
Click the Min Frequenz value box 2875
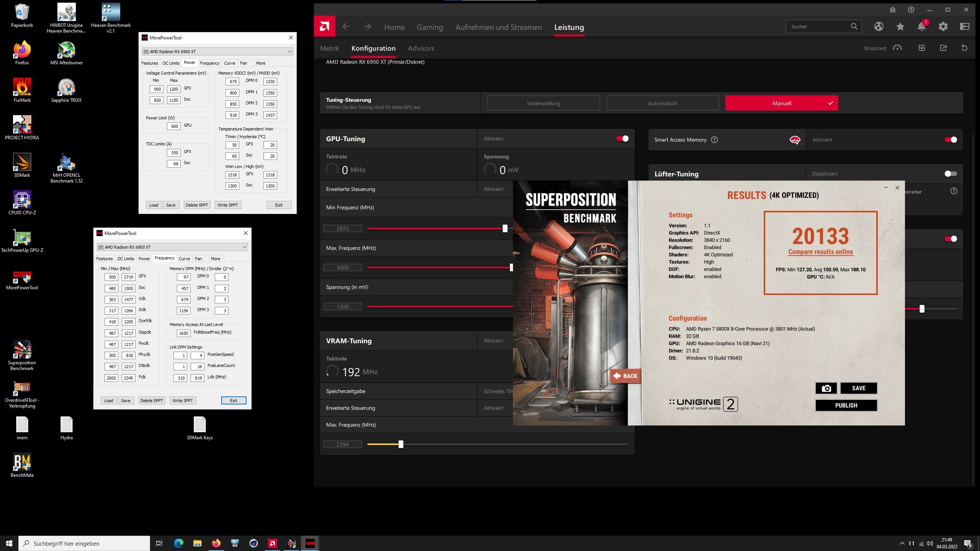coord(343,228)
